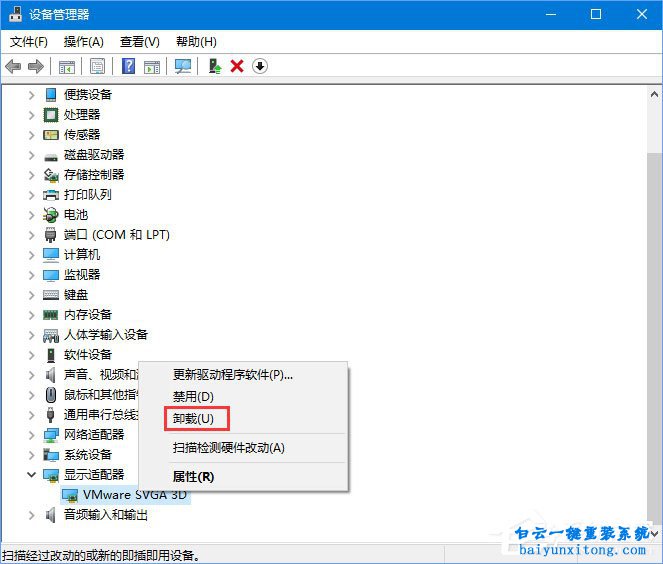Select the 便携设备 device icon
This screenshot has height=564, width=663.
pos(51,95)
